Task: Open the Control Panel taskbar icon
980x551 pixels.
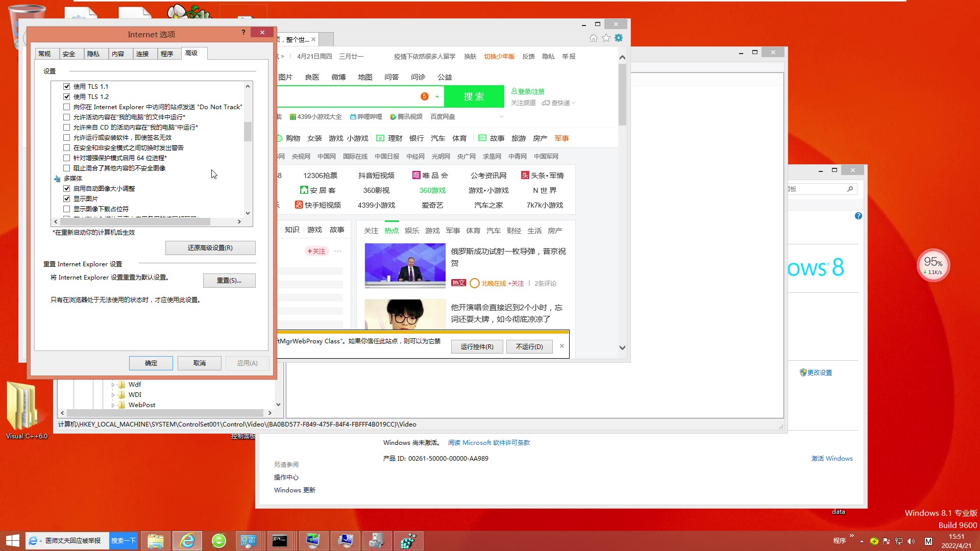Action: pos(249,541)
